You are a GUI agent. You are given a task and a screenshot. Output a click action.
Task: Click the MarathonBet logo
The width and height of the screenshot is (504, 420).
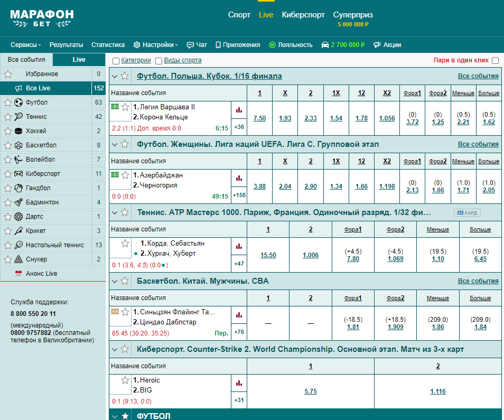42,18
